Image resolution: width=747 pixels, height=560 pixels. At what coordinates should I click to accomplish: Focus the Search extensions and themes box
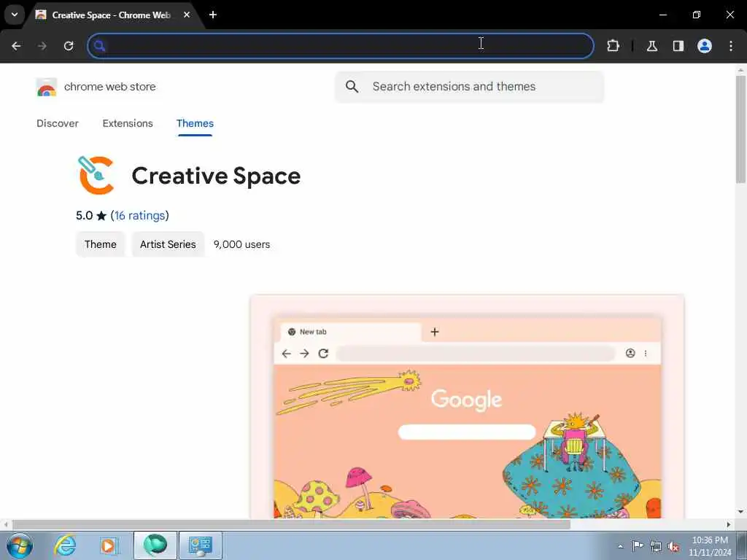(469, 87)
